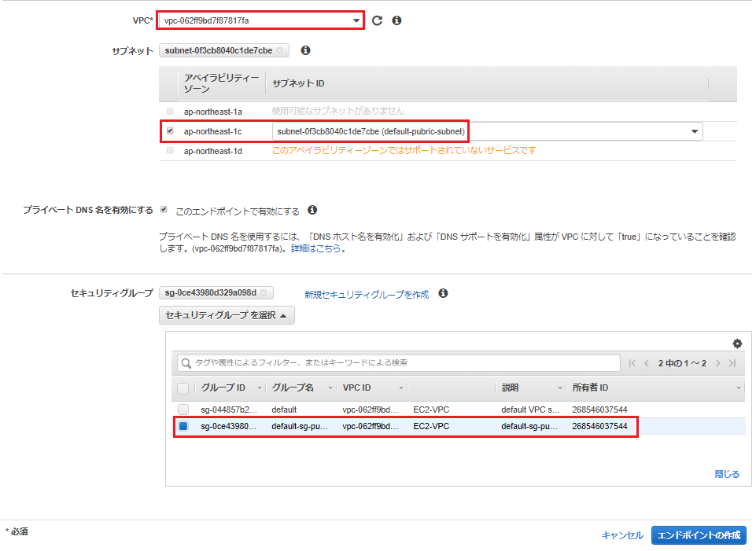Click description default VPC s… cell
This screenshot has width=756, height=551.
[x=530, y=410]
